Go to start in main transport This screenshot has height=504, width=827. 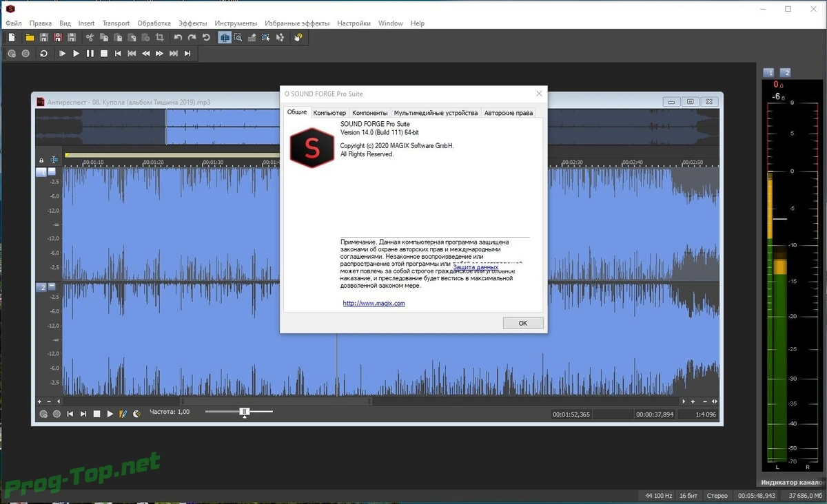[118, 53]
